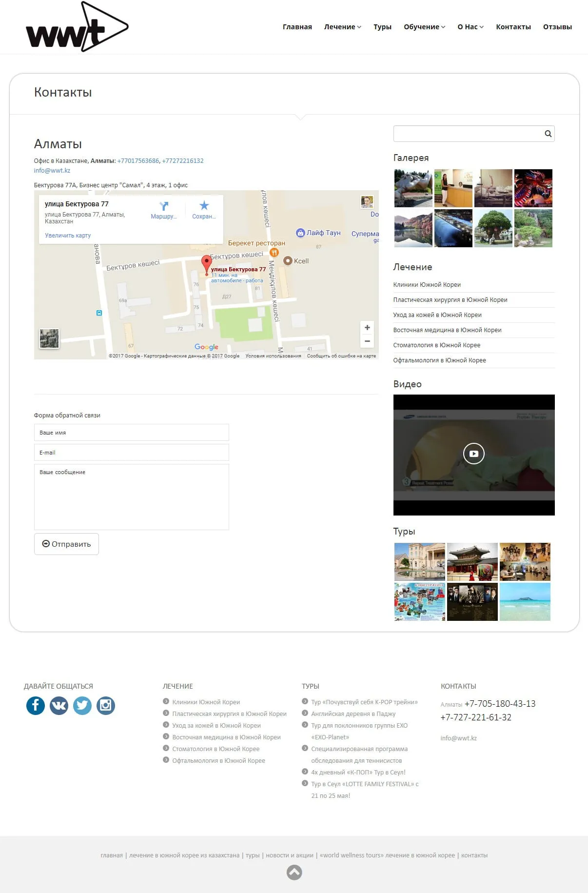588x893 pixels.
Task: Click the scroll-to-top arrow icon
Action: pyautogui.click(x=294, y=873)
